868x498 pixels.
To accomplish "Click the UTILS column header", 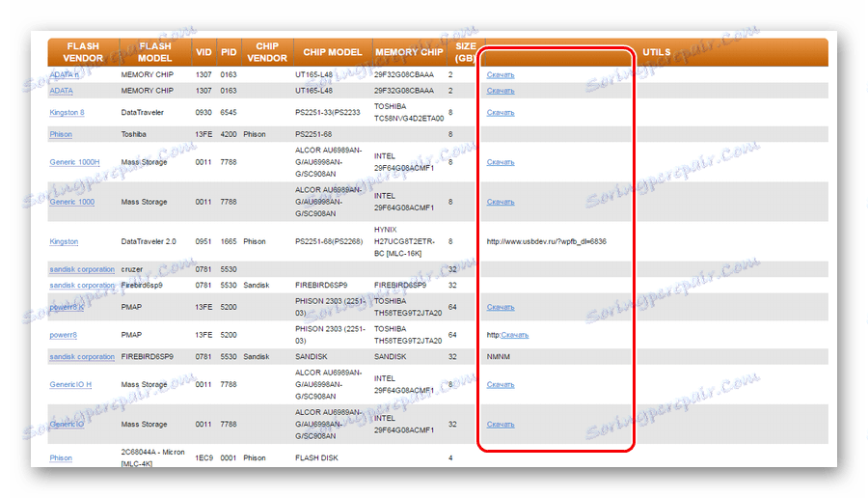I will point(657,52).
